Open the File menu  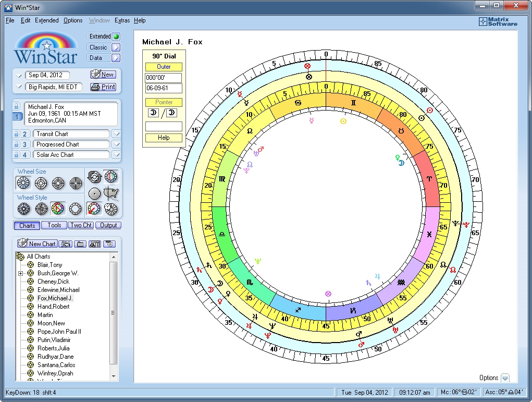pyautogui.click(x=10, y=20)
